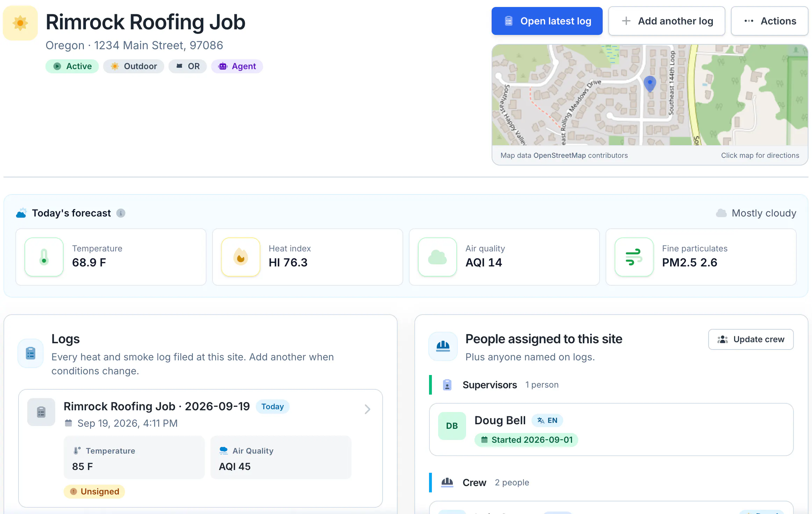Viewport: 812px width, 514px height.
Task: Click the cloud-sun forecast icon
Action: [x=21, y=213]
